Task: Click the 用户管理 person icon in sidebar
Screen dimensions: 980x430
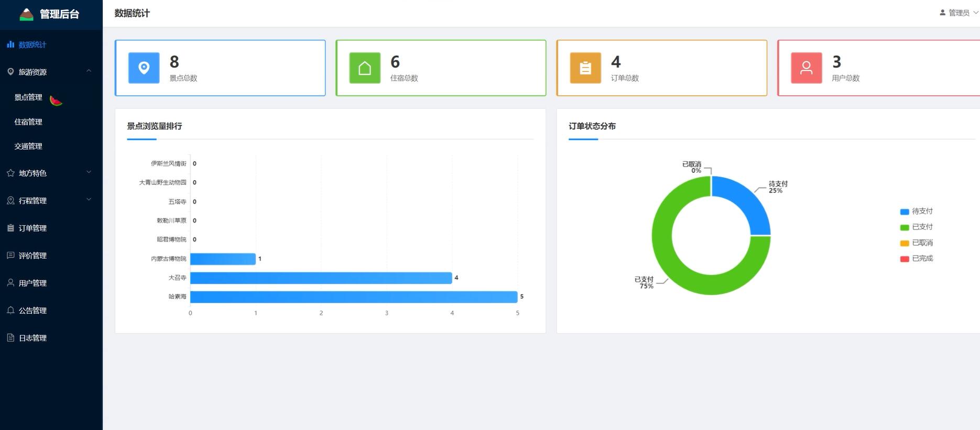Action: point(10,283)
